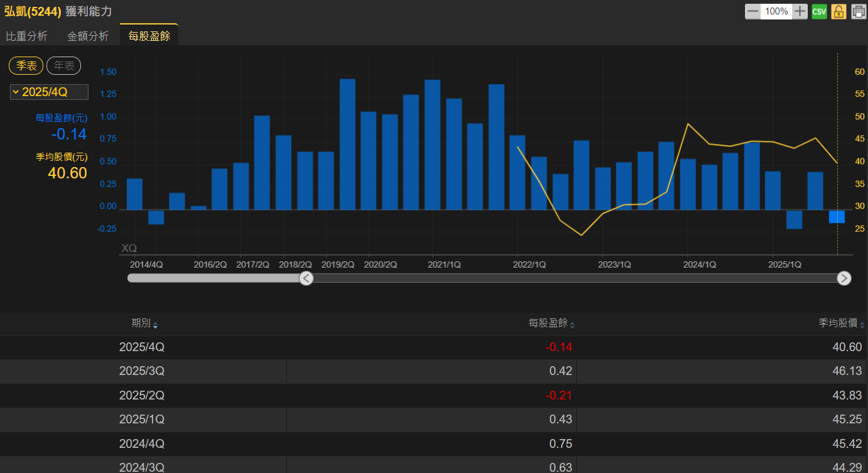The height and width of the screenshot is (473, 868).
Task: Click the right arrow handle of range scrollbar
Action: pyautogui.click(x=844, y=278)
